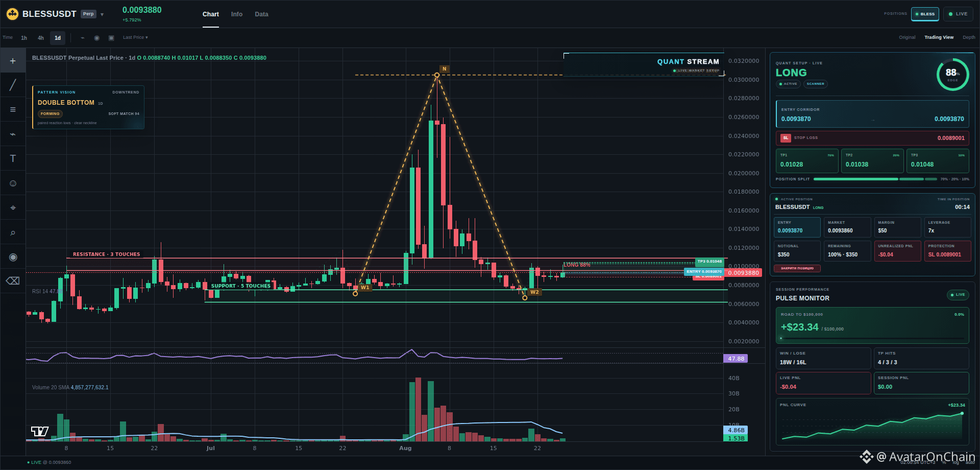980x470 pixels.
Task: Open the indicators wave icon in chart toolbar
Action: [82, 38]
